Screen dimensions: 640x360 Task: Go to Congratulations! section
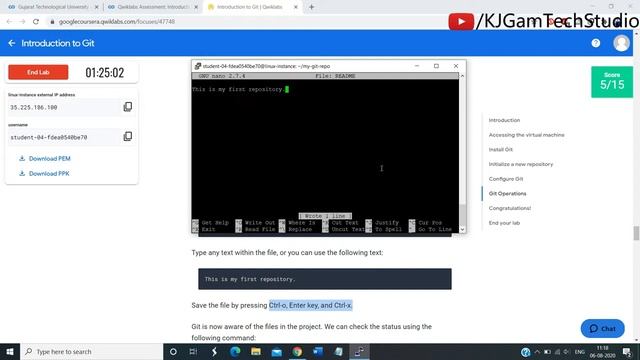(510, 208)
